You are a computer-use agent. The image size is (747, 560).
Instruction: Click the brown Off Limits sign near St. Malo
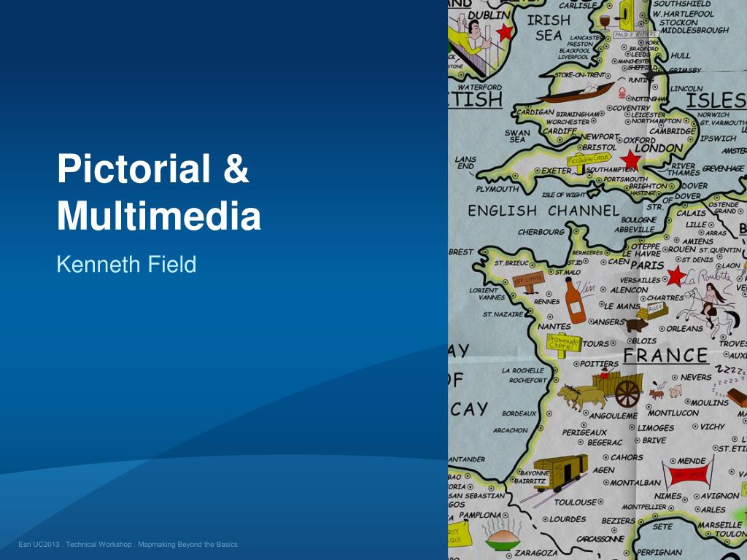[x=528, y=282]
